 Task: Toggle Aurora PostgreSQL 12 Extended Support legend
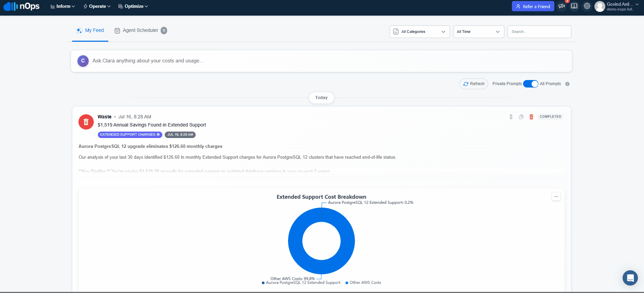tap(301, 282)
